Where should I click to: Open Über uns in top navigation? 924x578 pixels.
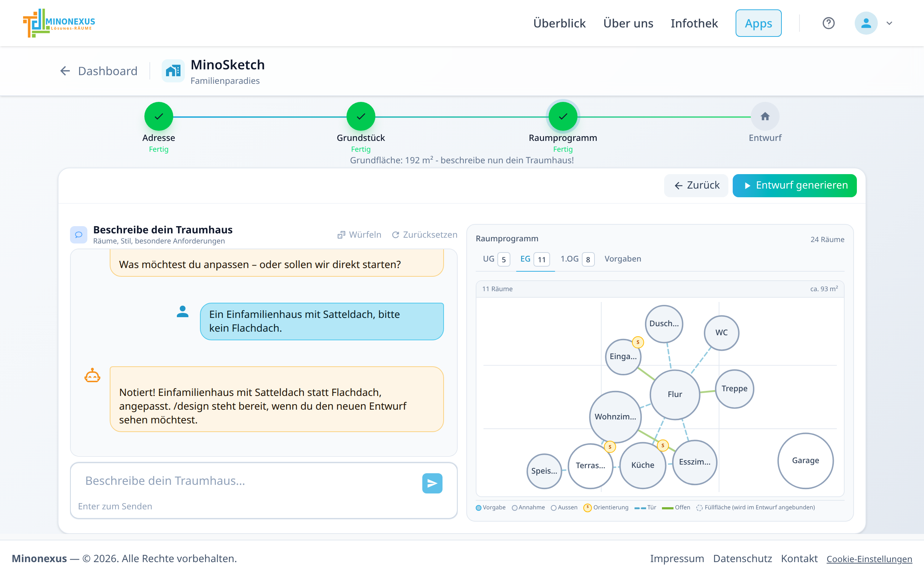tap(628, 23)
